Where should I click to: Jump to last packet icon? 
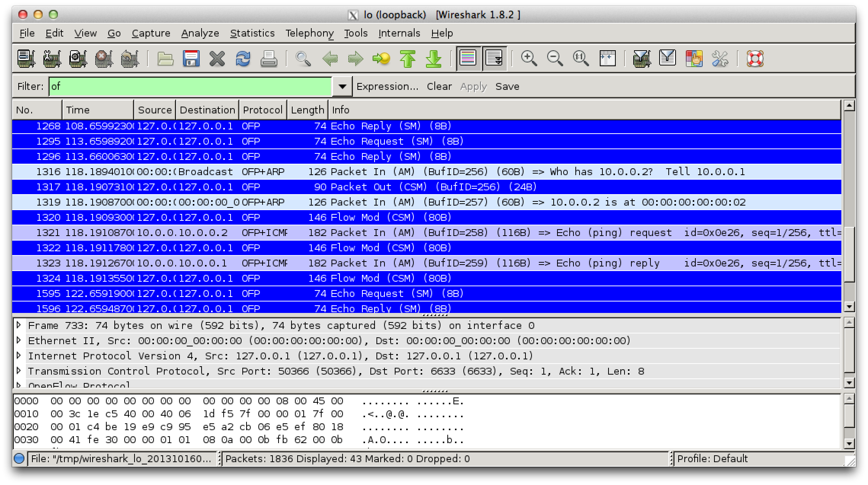pos(434,59)
